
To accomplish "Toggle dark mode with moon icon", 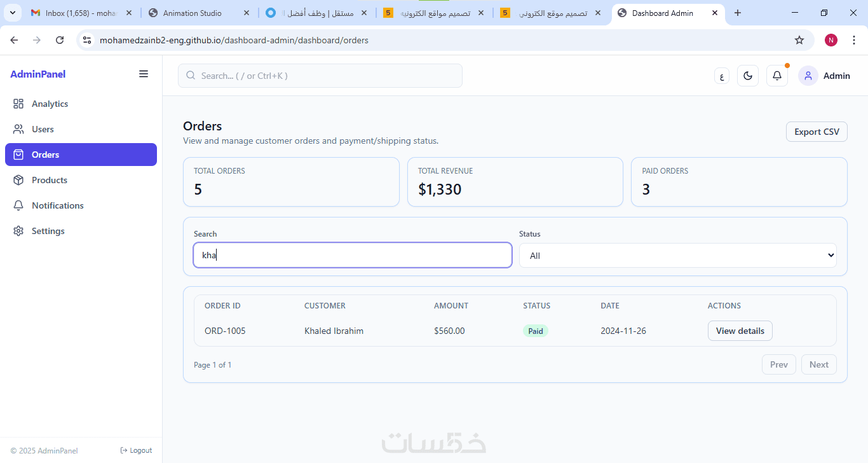I will (748, 76).
